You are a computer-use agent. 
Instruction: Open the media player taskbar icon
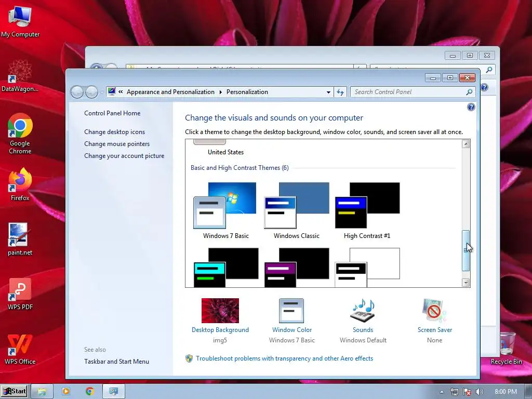pos(66,391)
